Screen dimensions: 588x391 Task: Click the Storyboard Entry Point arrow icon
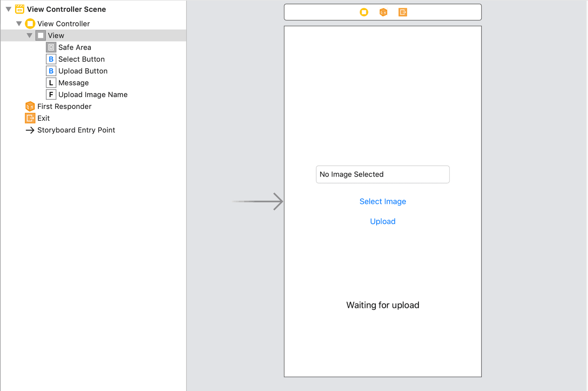point(30,130)
